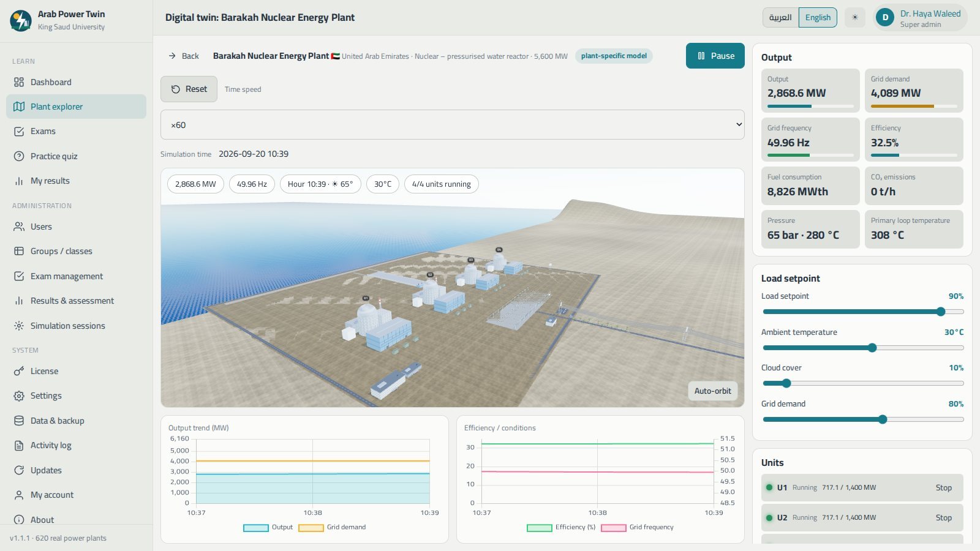The height and width of the screenshot is (551, 980).
Task: Toggle the Grid demand series in legend
Action: tap(332, 527)
